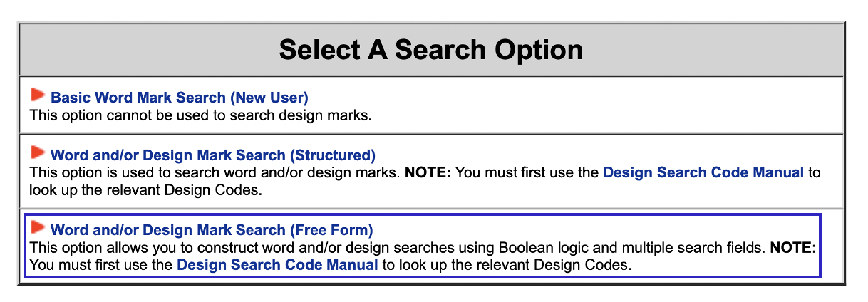Open Word and/or Design Mark Search (Free Form)
Image resolution: width=868 pixels, height=302 pixels.
(x=212, y=230)
